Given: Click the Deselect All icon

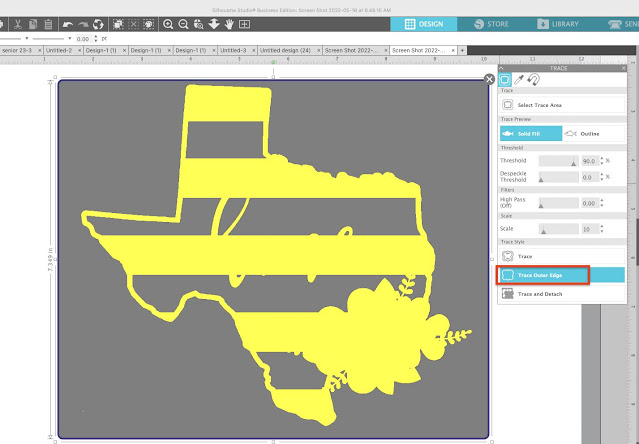Looking at the screenshot, I should [x=133, y=24].
